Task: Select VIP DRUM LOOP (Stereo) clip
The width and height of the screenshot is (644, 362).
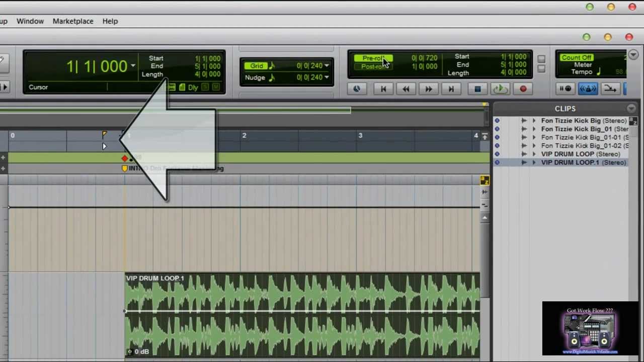Action: (581, 154)
